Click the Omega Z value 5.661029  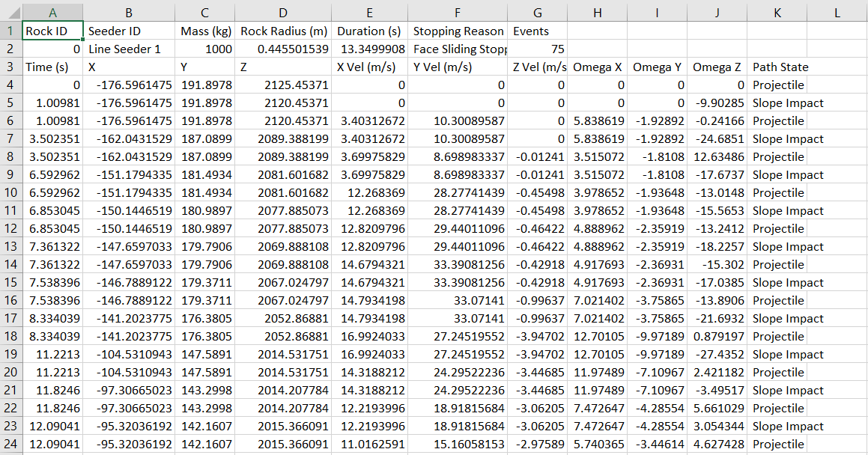[717, 408]
